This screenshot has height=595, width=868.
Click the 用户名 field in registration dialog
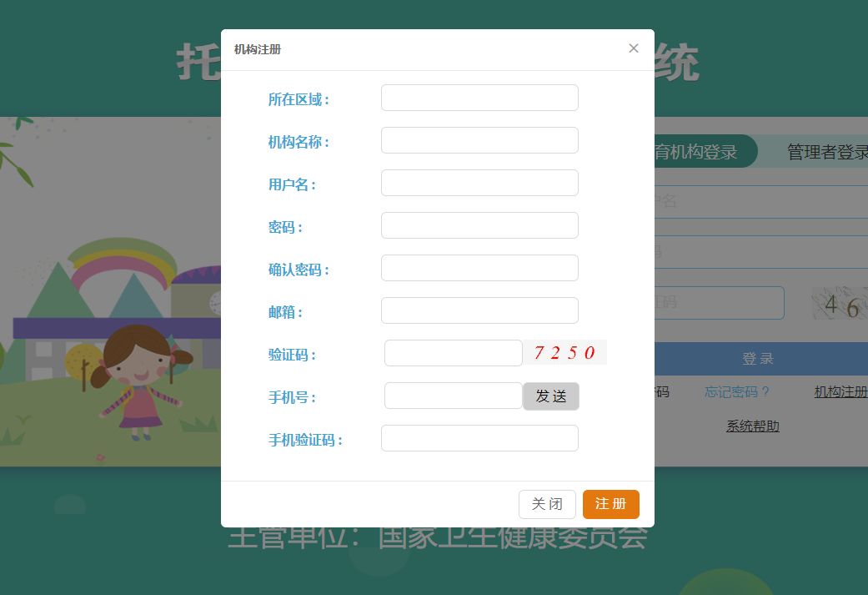coord(479,183)
